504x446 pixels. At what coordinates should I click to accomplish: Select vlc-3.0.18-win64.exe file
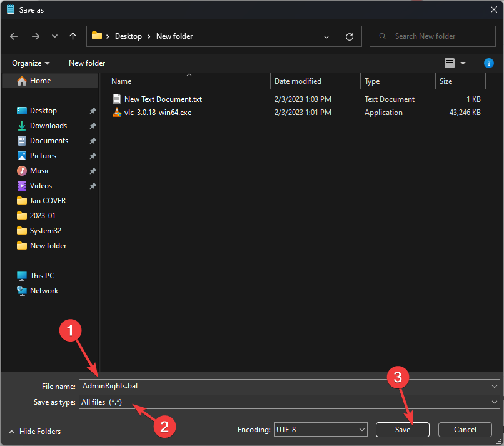[x=158, y=113]
